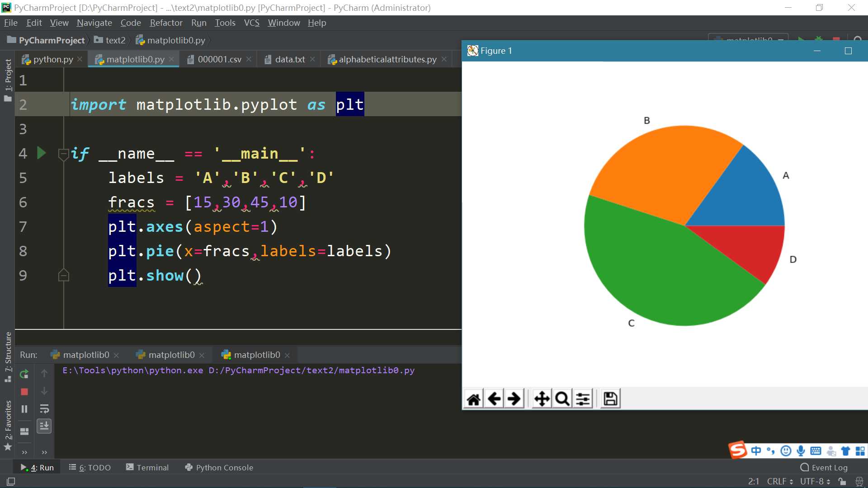Click the Down the stack trace arrow

coord(44,391)
